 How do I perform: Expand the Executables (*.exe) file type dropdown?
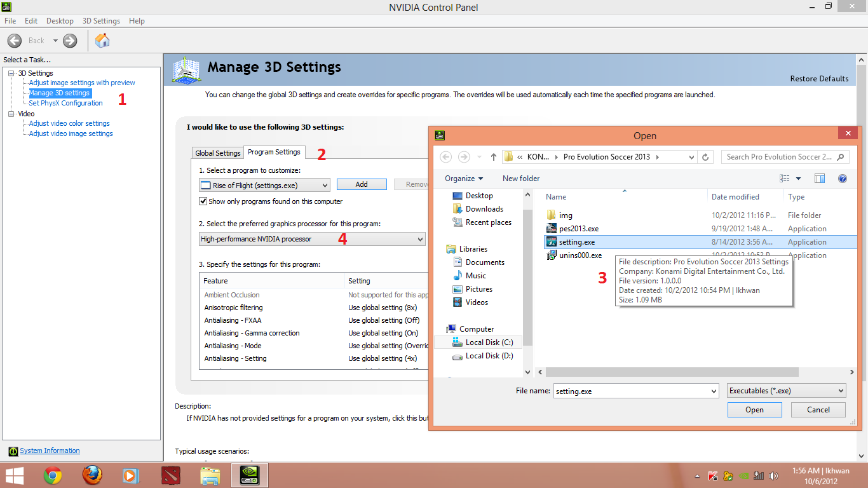tap(787, 391)
